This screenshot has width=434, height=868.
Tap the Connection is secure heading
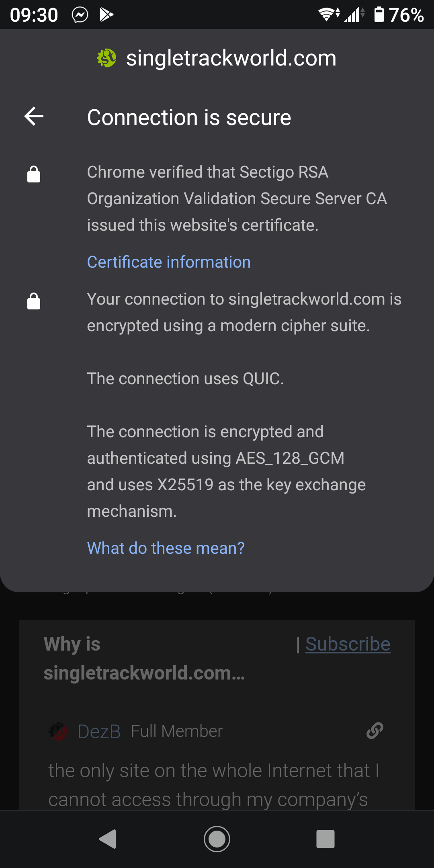[189, 117]
